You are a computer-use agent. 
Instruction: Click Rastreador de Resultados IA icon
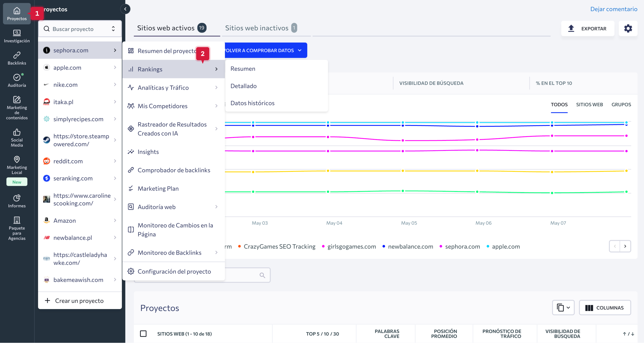131,129
